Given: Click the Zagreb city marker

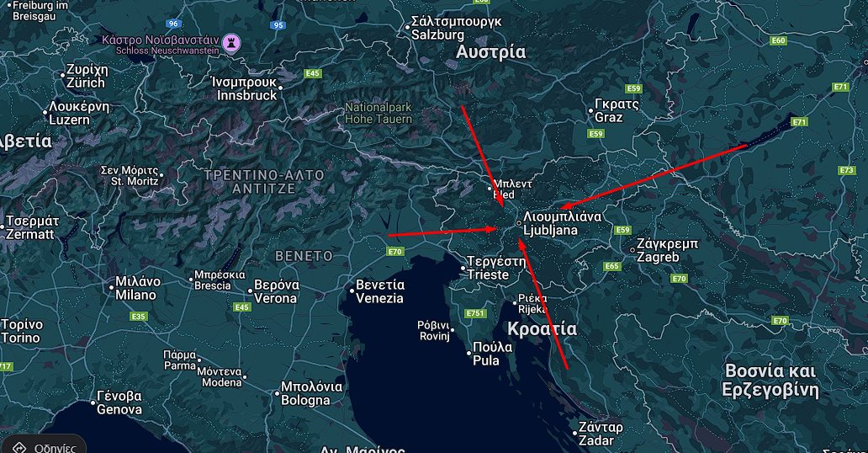Looking at the screenshot, I should coord(632,250).
